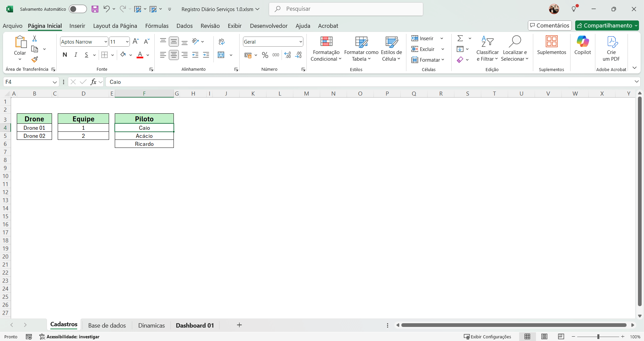Click Excluir cells button
This screenshot has height=341, width=644.
[x=423, y=49]
